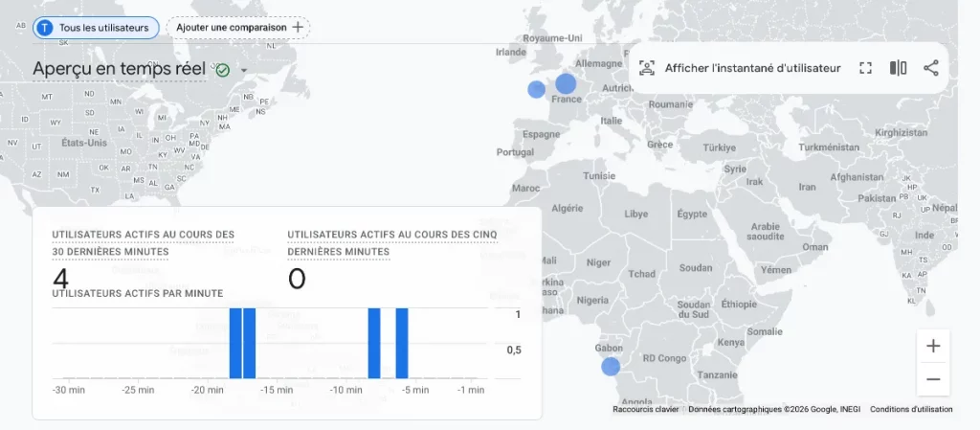Viewport: 980px width, 430px height.
Task: Open dropdown arrow next to Aperçu en temps réel
Action: [244, 71]
